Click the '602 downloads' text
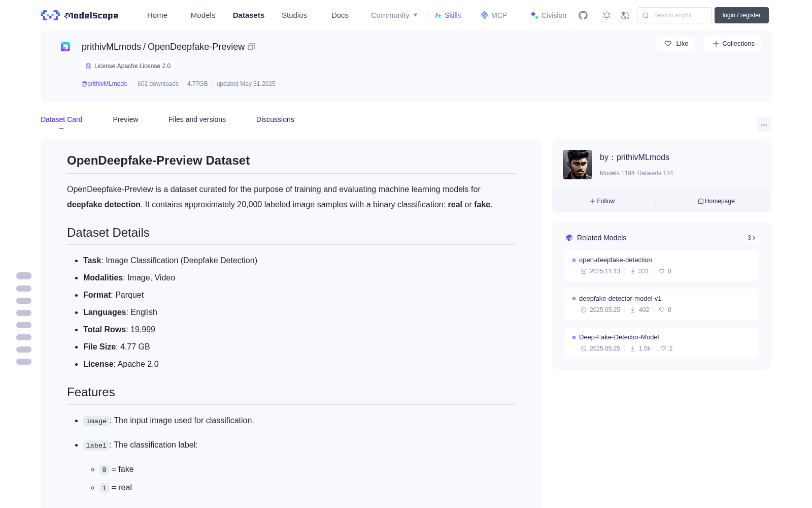The width and height of the screenshot is (812, 508). (158, 84)
